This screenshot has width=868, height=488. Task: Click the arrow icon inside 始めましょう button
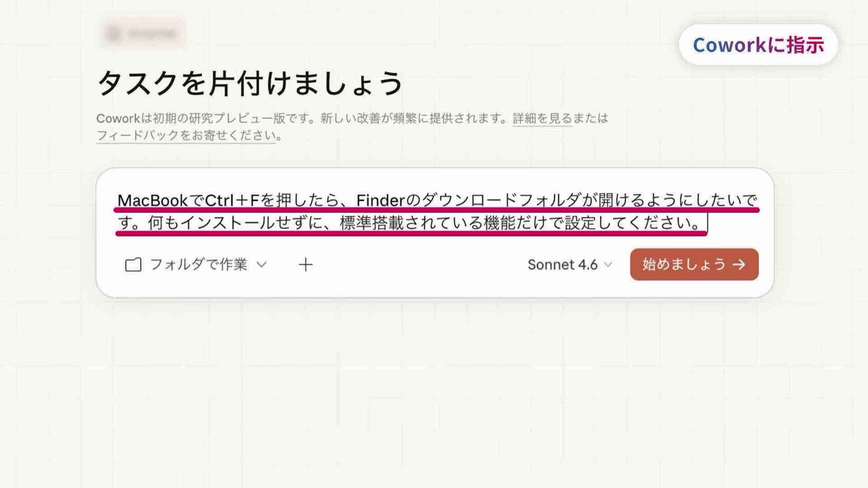(x=739, y=265)
